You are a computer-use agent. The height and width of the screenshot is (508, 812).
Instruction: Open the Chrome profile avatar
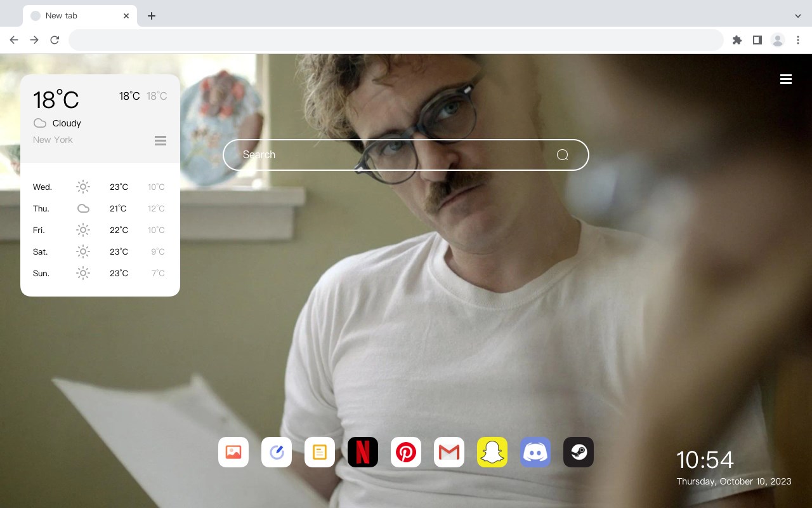tap(778, 40)
